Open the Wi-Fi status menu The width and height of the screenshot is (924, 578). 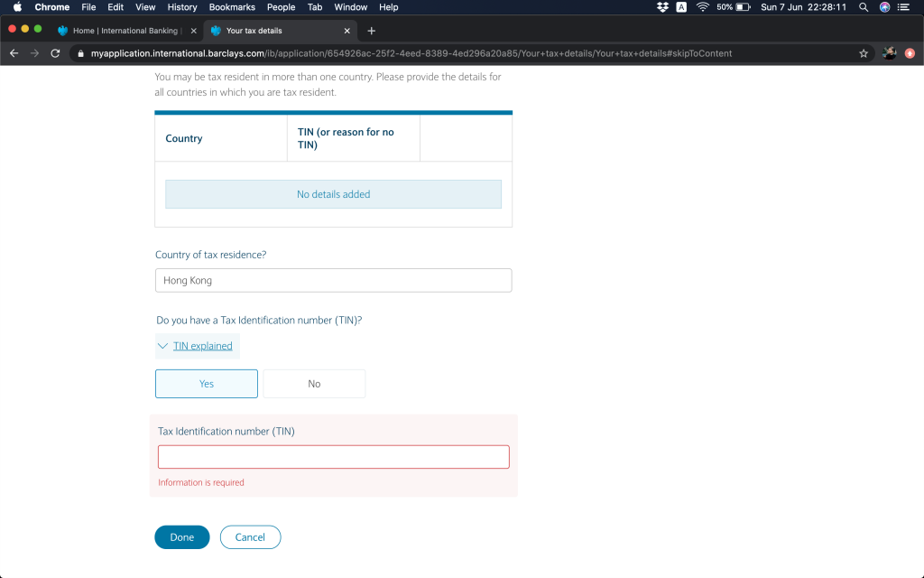pyautogui.click(x=702, y=7)
